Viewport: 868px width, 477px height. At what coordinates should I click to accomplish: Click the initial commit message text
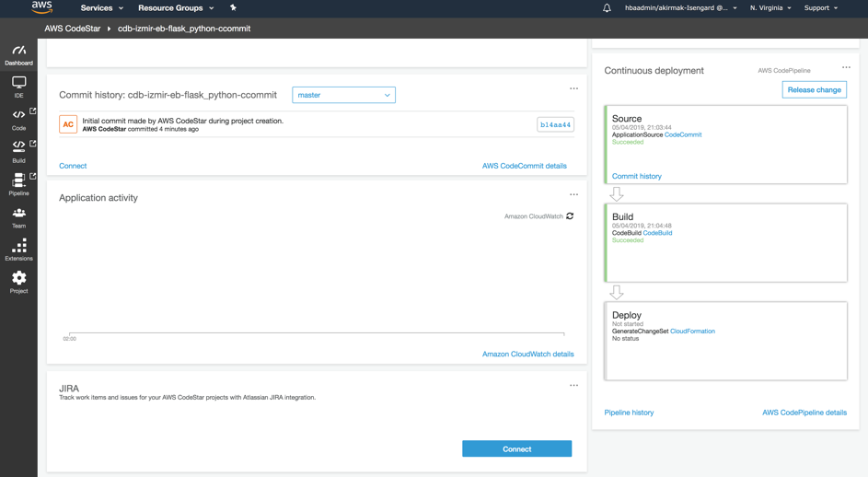182,121
